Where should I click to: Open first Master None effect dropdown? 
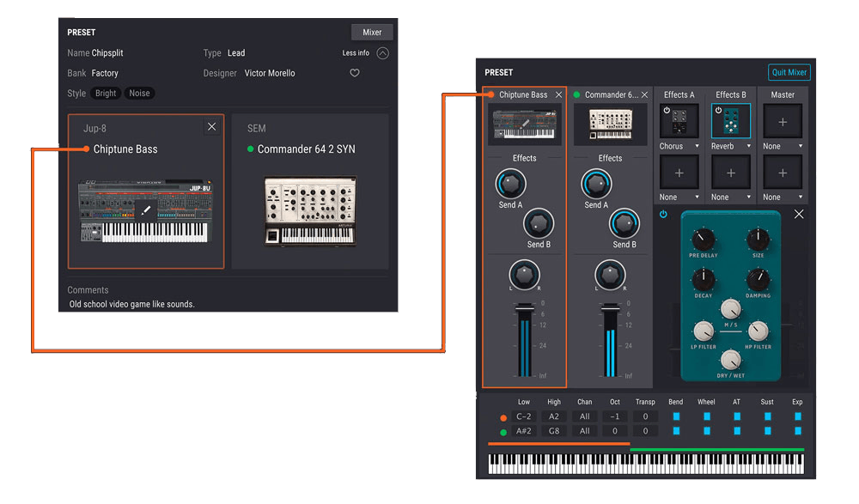coord(783,146)
